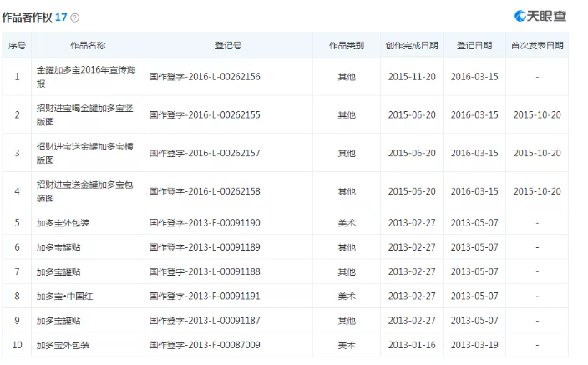Click creation date 2015-06-20 in row 3
The width and height of the screenshot is (588, 365).
[412, 153]
